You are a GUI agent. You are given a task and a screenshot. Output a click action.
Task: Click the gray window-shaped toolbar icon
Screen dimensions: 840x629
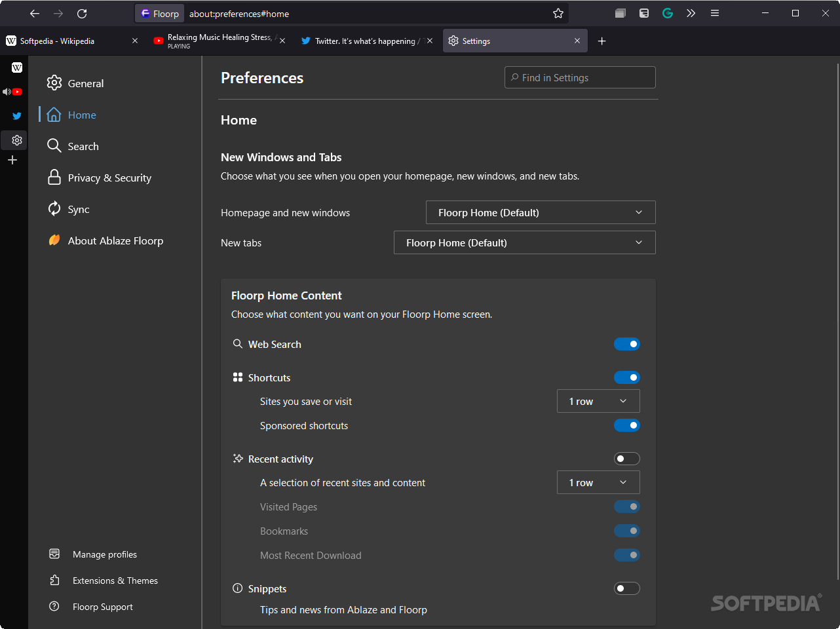(620, 13)
